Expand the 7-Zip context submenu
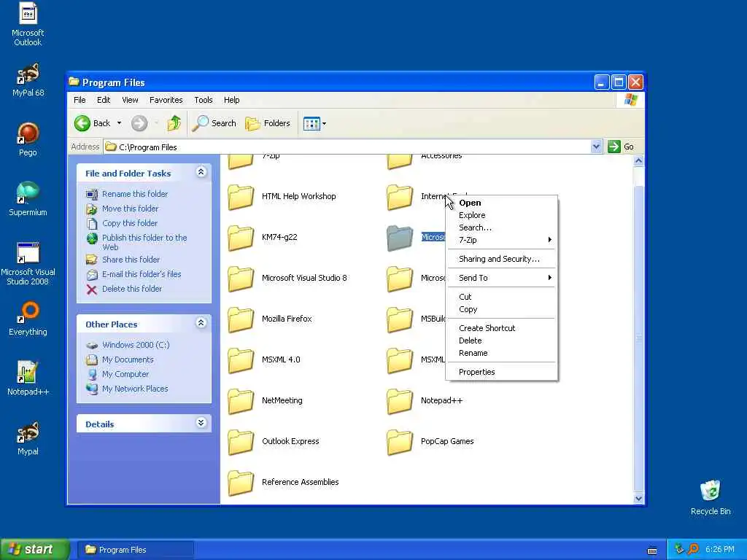Image resolution: width=747 pixels, height=560 pixels. pos(502,240)
